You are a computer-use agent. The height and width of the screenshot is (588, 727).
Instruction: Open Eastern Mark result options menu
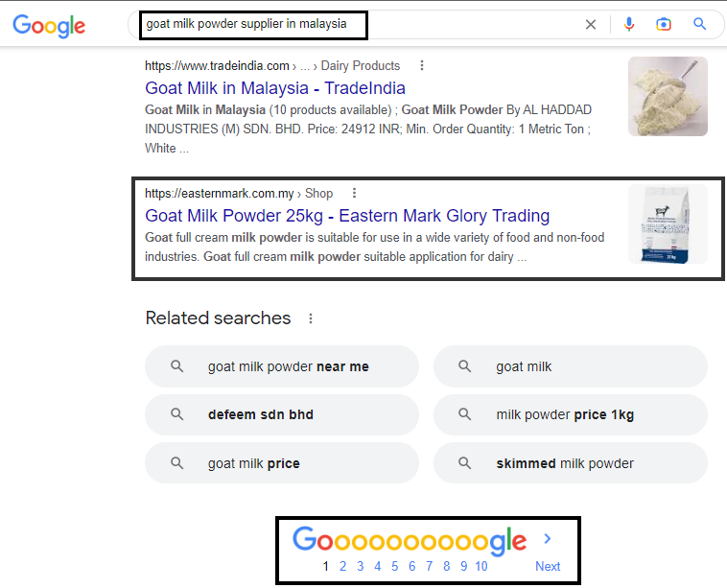pyautogui.click(x=355, y=193)
